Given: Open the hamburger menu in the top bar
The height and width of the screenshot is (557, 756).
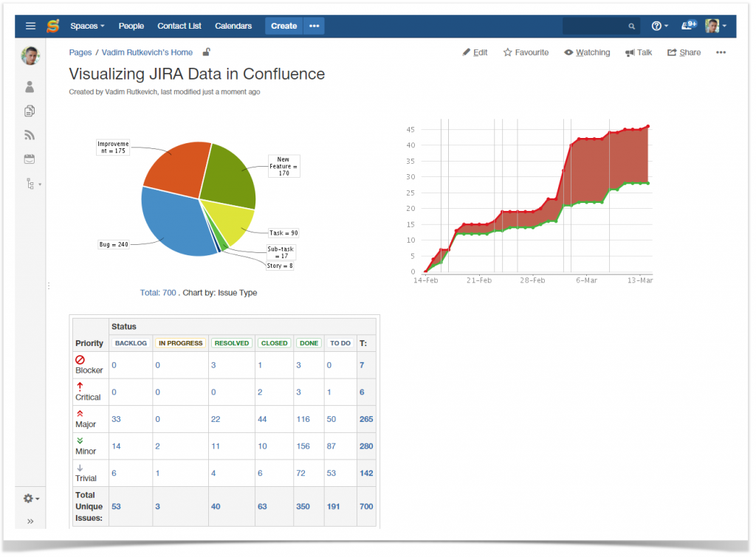Looking at the screenshot, I should point(30,25).
